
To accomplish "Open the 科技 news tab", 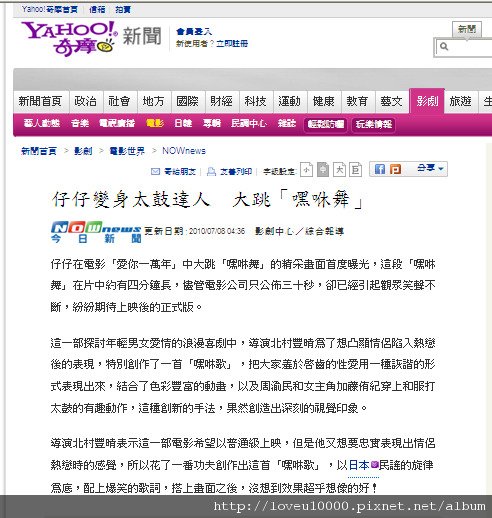I will click(255, 101).
